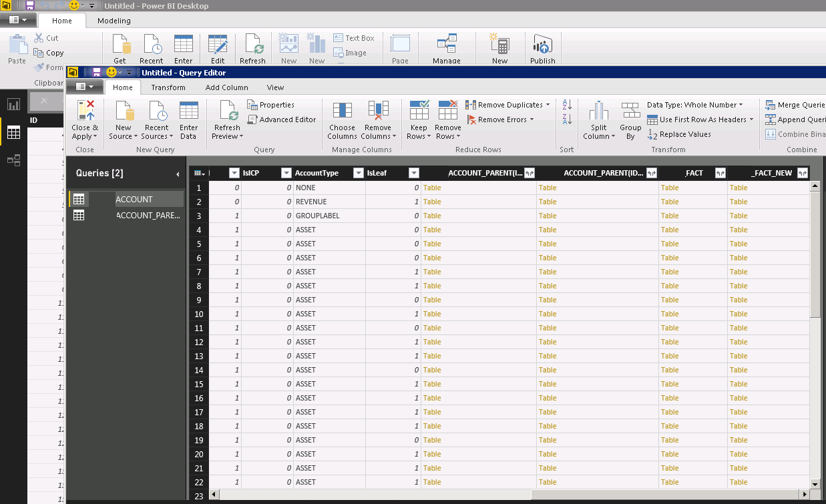826x504 pixels.
Task: Sort descending with Z-A icon
Action: 568,119
